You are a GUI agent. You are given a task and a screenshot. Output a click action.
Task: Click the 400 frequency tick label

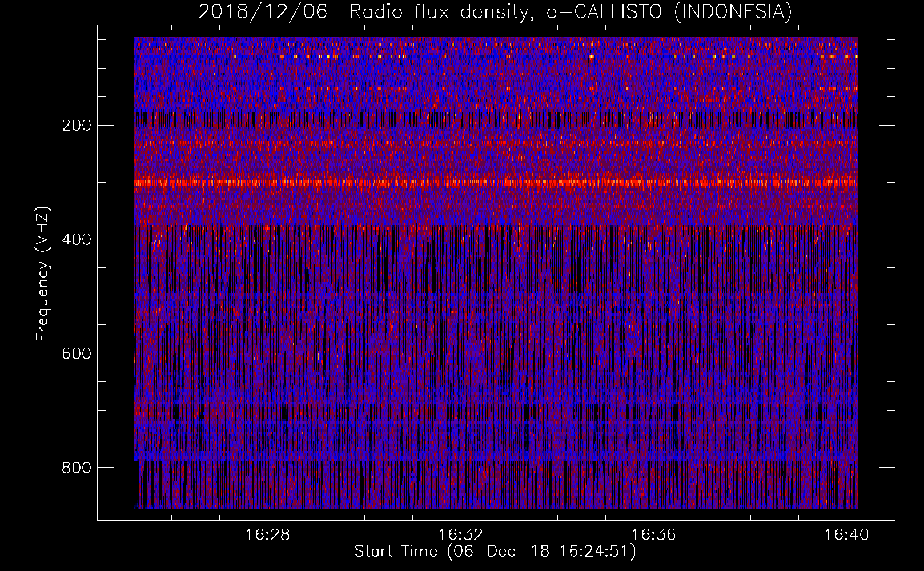(x=77, y=239)
